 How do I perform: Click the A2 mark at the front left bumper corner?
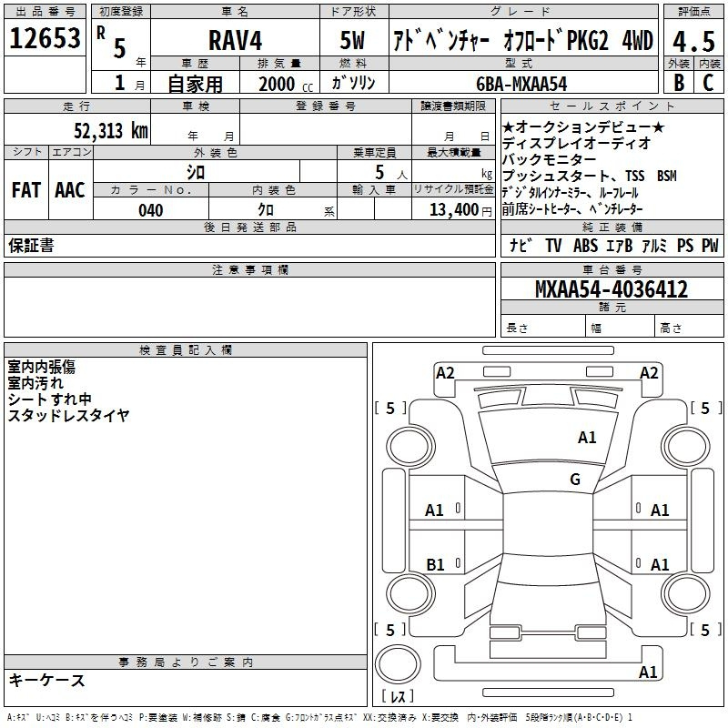pyautogui.click(x=445, y=373)
